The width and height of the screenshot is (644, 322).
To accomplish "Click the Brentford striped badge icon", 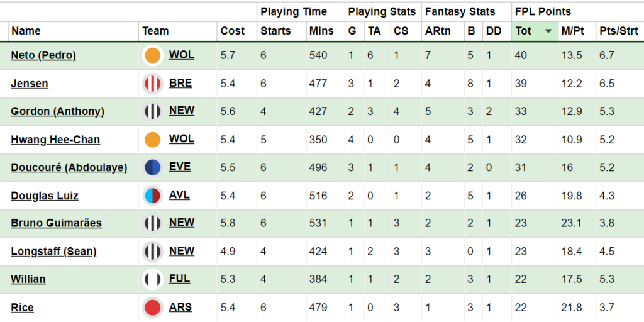I will pyautogui.click(x=153, y=84).
